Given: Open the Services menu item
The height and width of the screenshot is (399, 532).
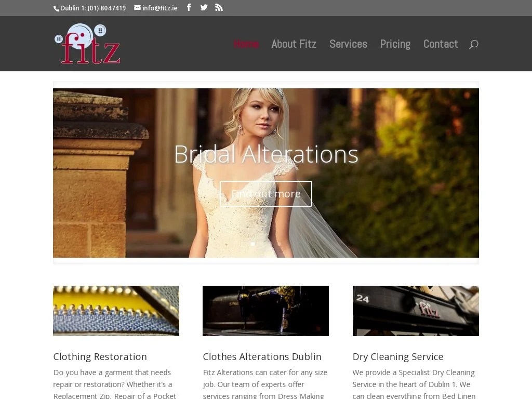Looking at the screenshot, I should pyautogui.click(x=348, y=44).
